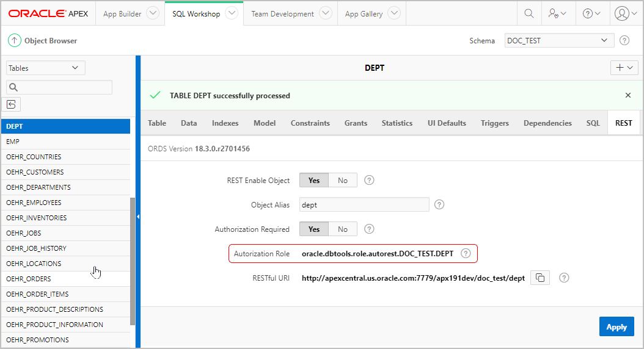The height and width of the screenshot is (349, 644).
Task: Switch to the Triggers tab
Action: [x=494, y=123]
